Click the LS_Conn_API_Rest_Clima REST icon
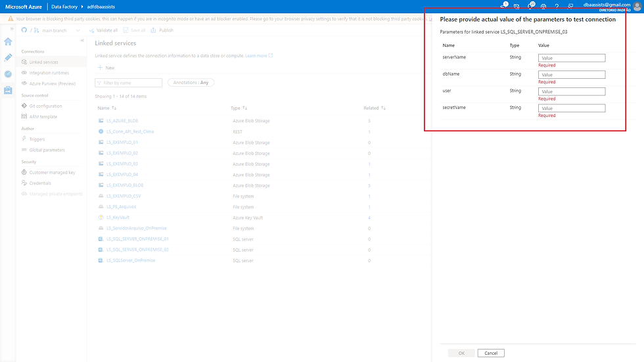Screen dimensions: 644x362 [x=101, y=131]
